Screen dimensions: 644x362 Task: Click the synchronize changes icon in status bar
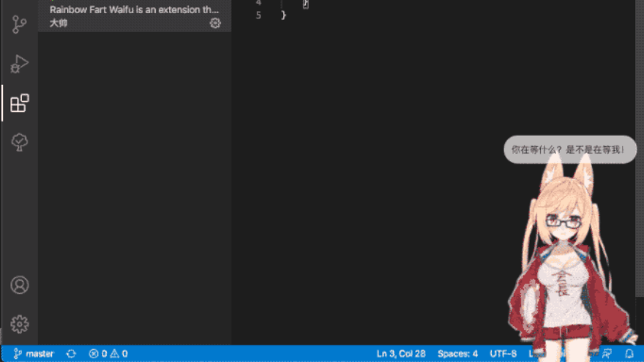pos(71,353)
